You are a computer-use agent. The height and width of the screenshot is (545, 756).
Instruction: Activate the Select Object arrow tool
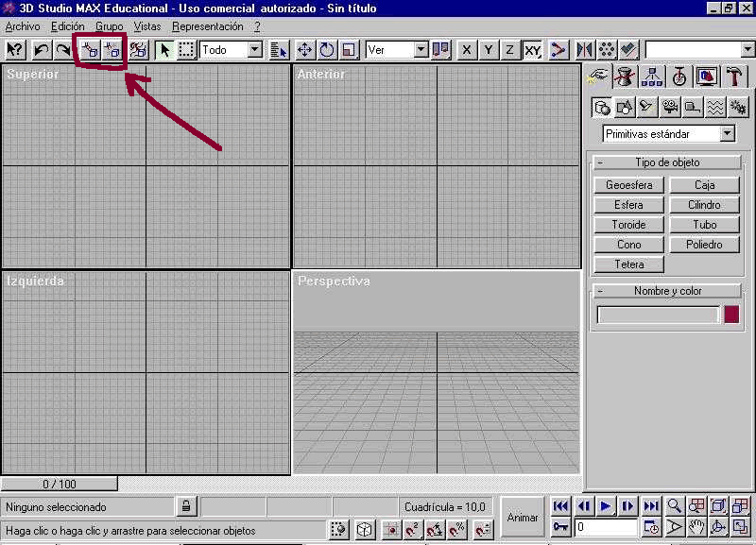pos(164,50)
